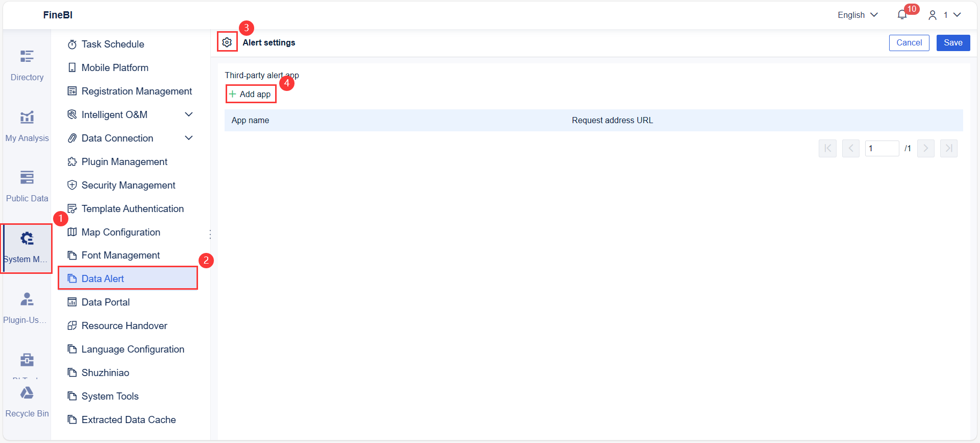The height and width of the screenshot is (443, 980).
Task: Click the Map Configuration map icon
Action: click(x=72, y=232)
